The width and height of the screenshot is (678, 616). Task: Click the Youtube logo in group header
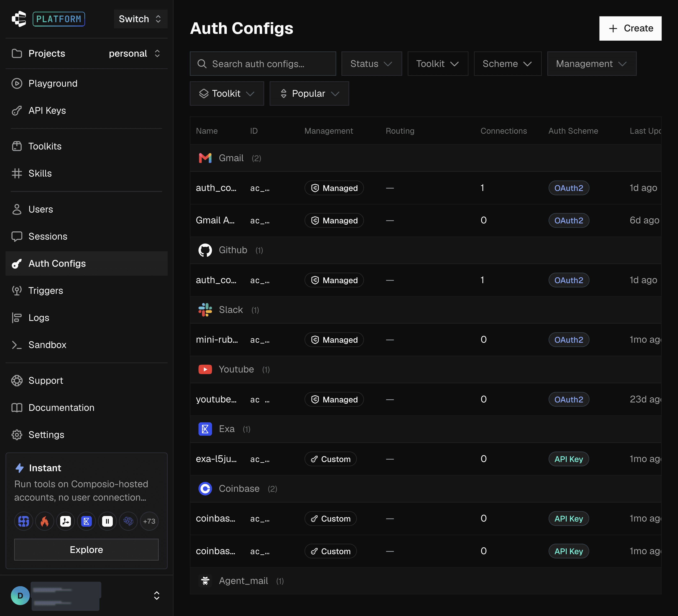click(x=205, y=369)
